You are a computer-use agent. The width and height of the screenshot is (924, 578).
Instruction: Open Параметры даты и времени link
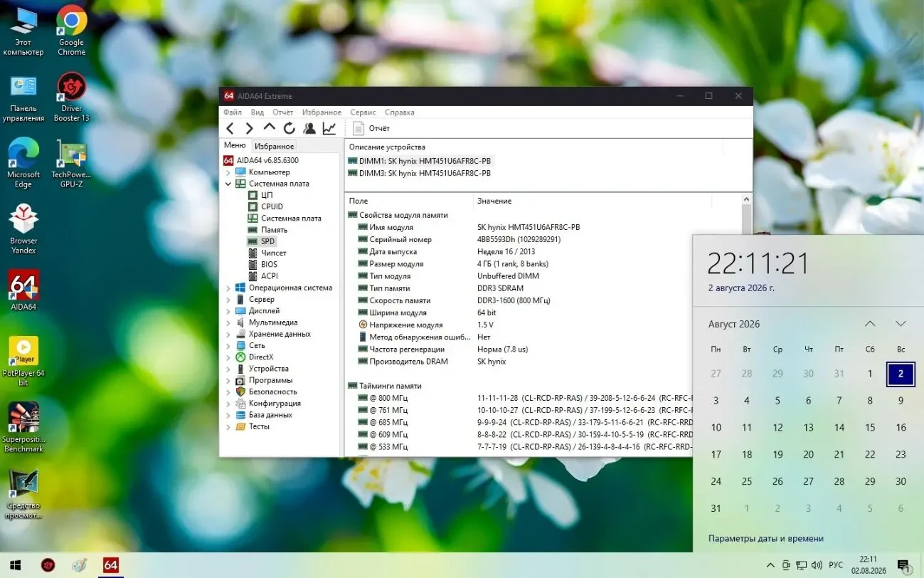766,539
